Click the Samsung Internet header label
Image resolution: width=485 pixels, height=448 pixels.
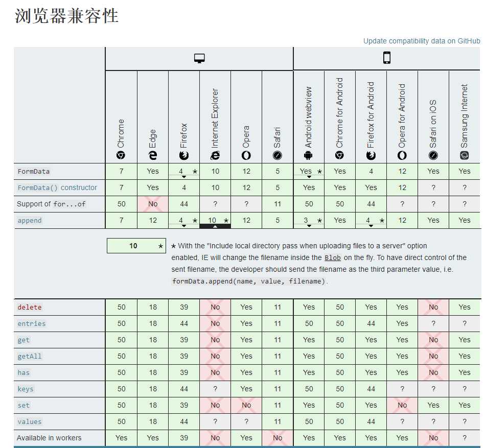click(464, 116)
